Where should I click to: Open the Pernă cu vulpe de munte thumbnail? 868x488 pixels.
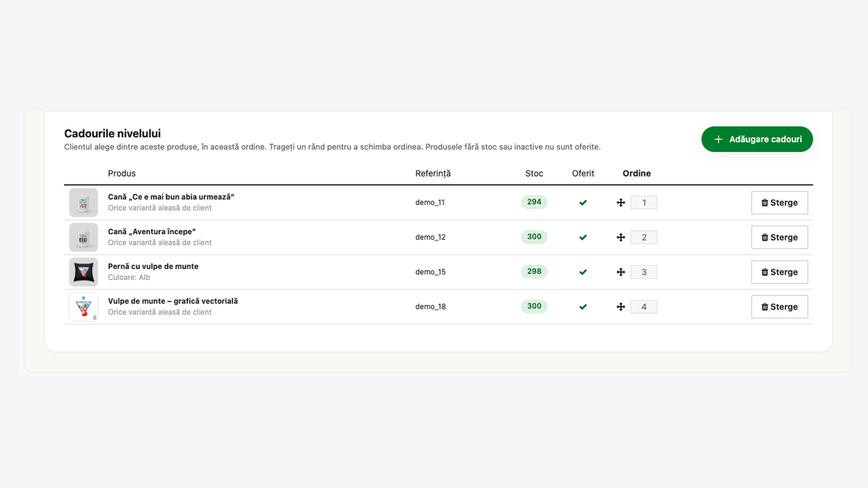point(84,272)
